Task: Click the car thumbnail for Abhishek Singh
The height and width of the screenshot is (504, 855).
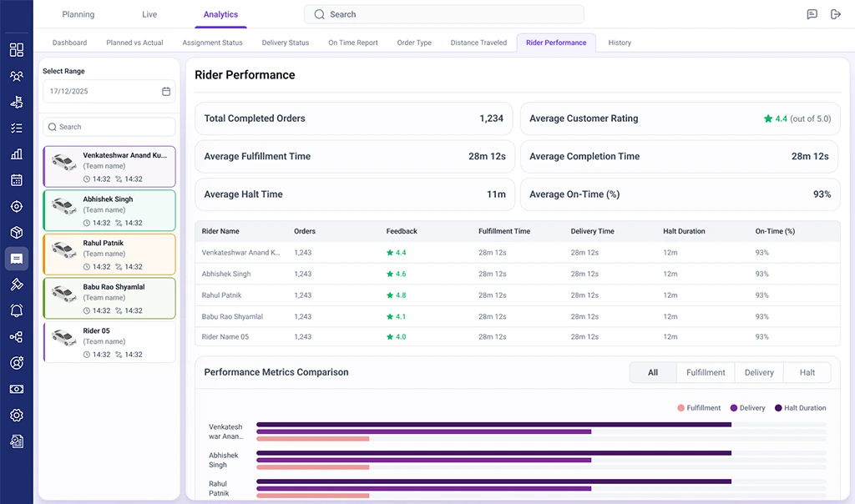Action: click(x=63, y=205)
